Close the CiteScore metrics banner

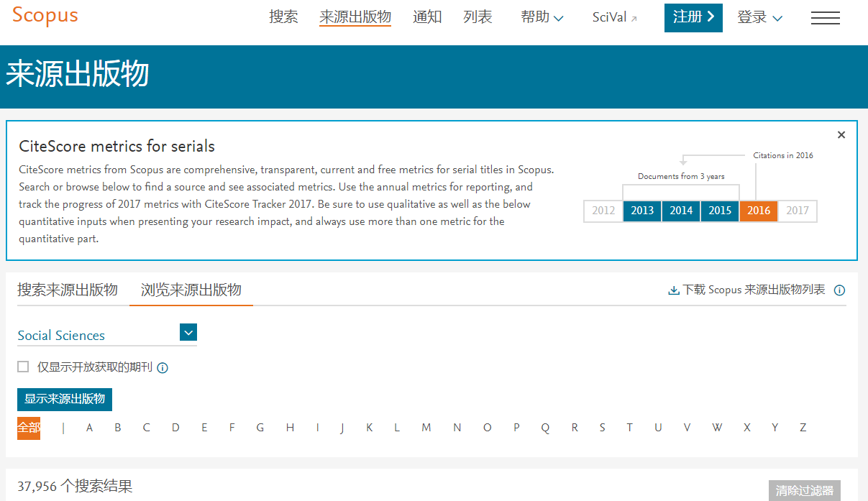click(x=841, y=134)
